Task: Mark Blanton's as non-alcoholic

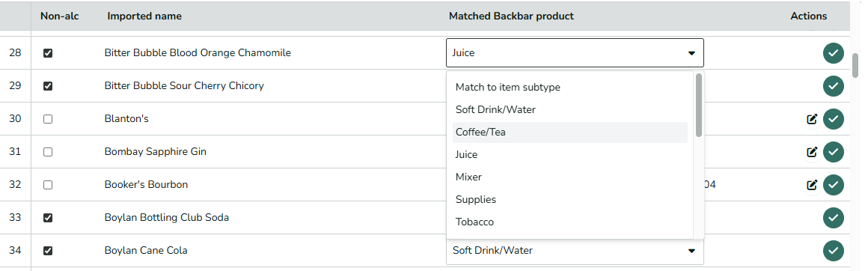Action: [48, 119]
